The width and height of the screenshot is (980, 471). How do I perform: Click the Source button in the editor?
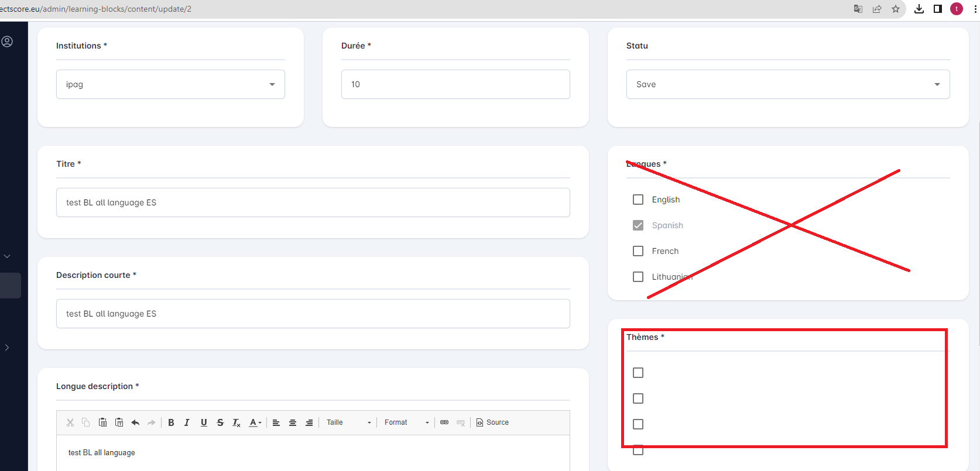pyautogui.click(x=492, y=422)
